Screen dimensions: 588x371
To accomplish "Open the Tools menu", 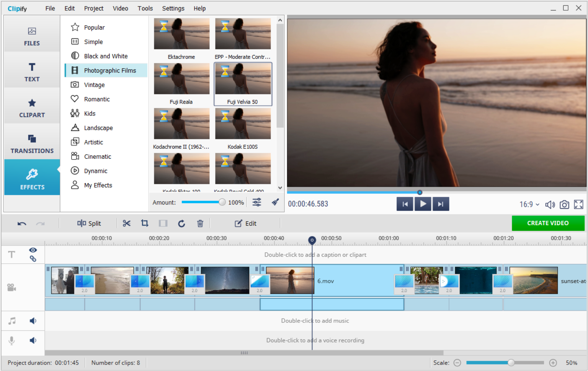I will pos(145,8).
